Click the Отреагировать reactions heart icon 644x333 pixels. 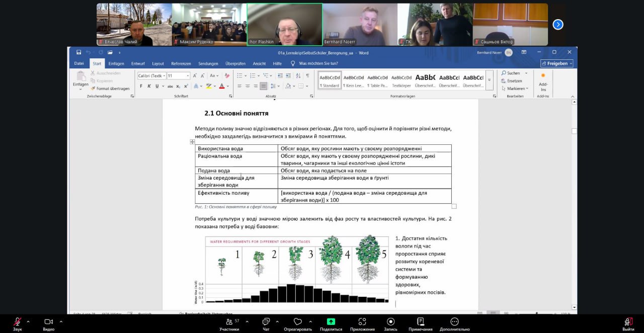pos(297,322)
